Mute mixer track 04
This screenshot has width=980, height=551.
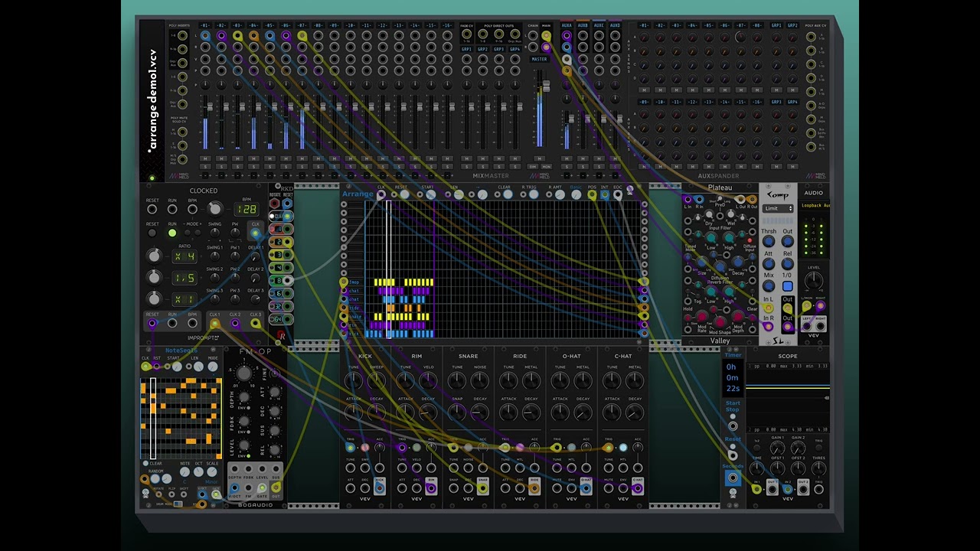coord(253,158)
